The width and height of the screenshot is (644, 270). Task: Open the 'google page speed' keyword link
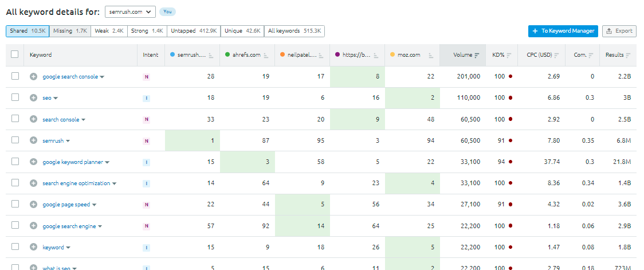66,205
